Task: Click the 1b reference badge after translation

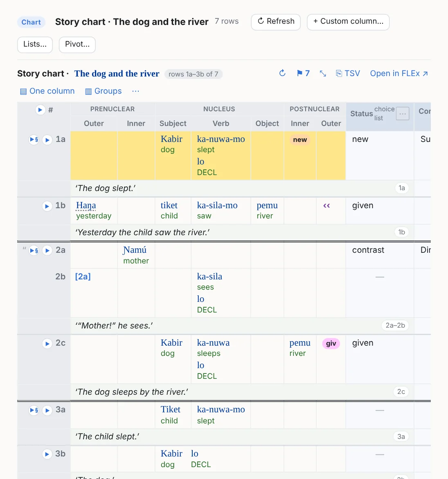Action: [x=401, y=232]
